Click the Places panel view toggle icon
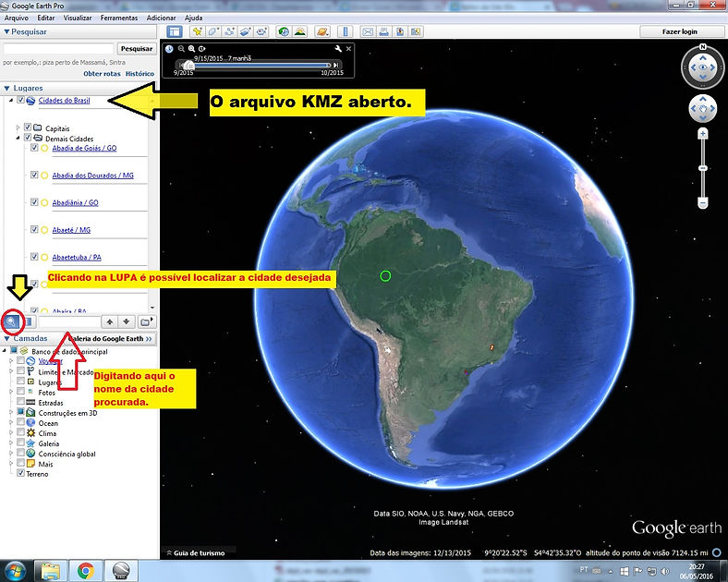 coord(29,321)
